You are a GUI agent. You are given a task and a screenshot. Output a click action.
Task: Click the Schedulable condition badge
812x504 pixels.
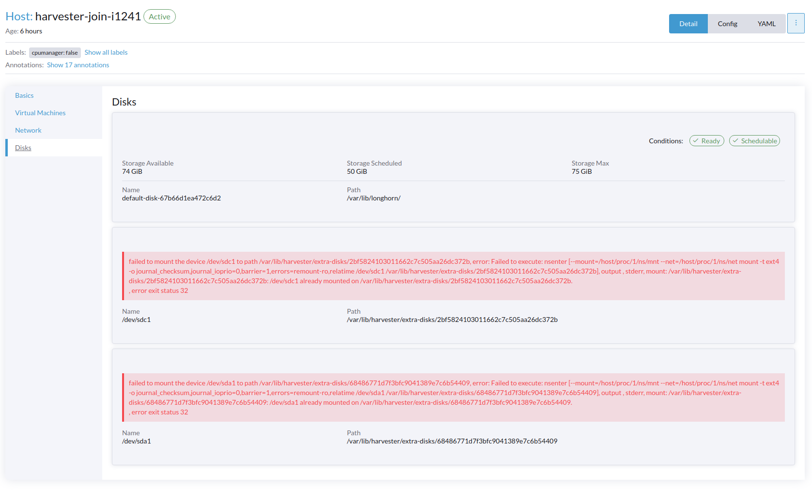pos(754,141)
